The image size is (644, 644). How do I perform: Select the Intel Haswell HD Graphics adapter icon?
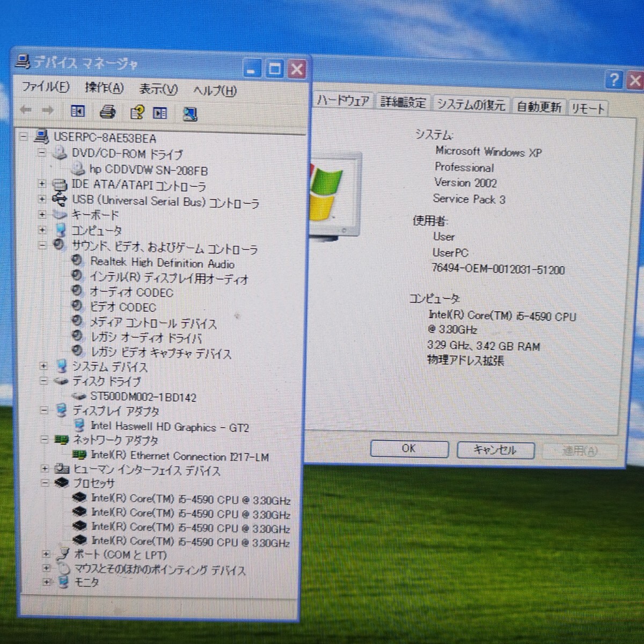79,426
